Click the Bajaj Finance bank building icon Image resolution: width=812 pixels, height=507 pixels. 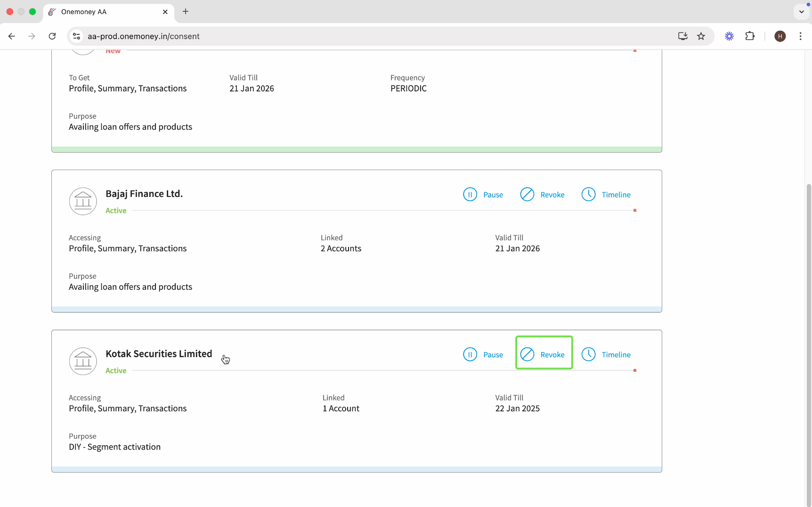click(83, 201)
